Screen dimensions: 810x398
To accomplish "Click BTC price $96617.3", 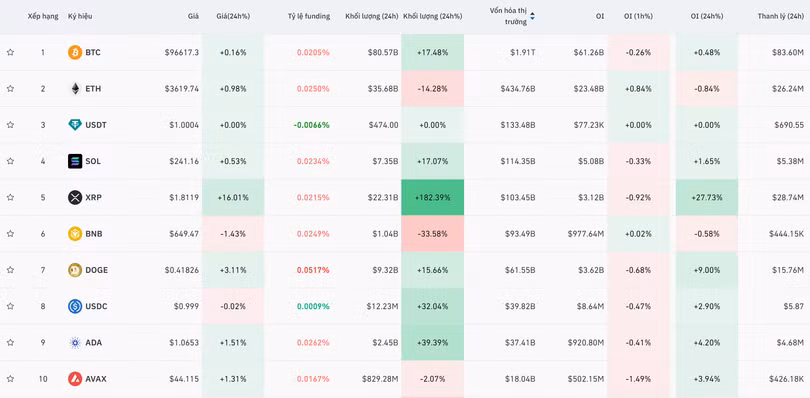I will [x=182, y=52].
